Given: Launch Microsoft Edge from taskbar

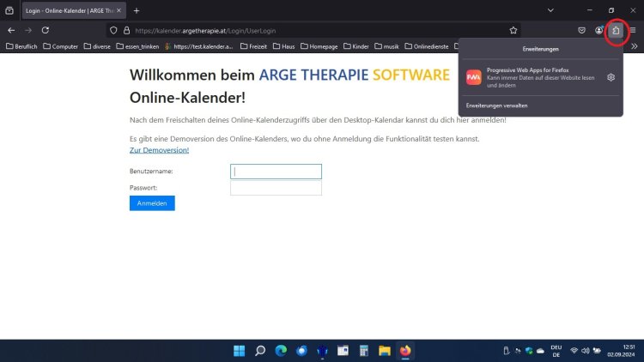Looking at the screenshot, I should [281, 351].
